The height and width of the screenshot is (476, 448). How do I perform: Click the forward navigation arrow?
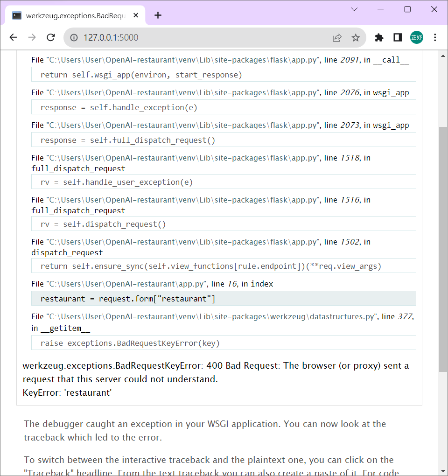pyautogui.click(x=32, y=37)
